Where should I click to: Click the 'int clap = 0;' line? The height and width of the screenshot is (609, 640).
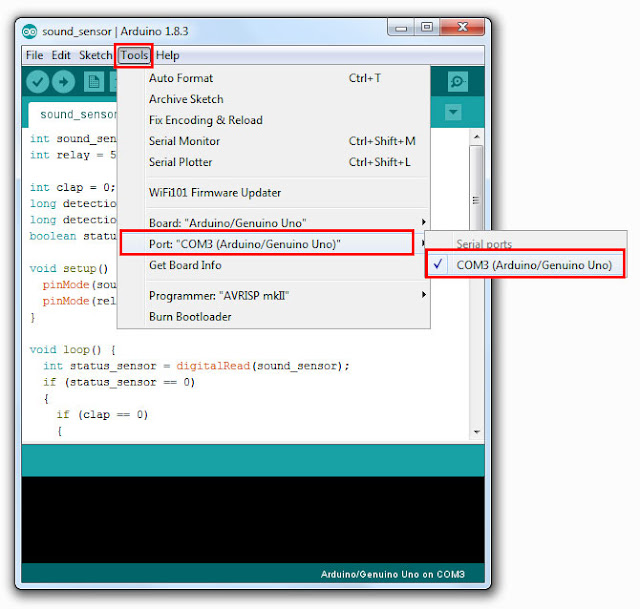[73, 187]
